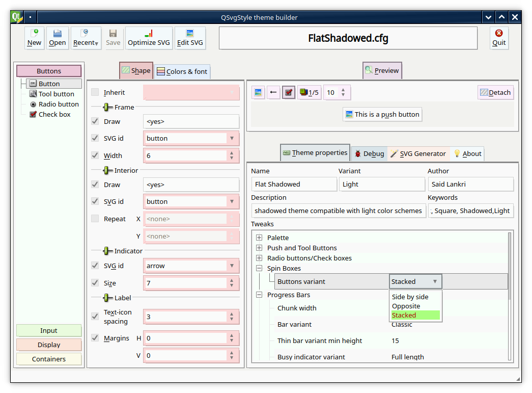This screenshot has height=393, width=532.
Task: Expand the Palette tweaks node
Action: pos(259,238)
